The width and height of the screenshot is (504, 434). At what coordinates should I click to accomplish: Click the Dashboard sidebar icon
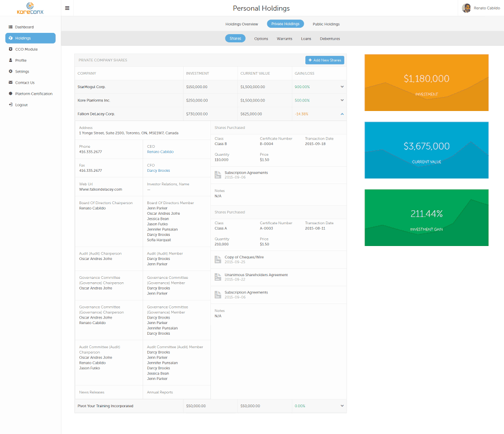pyautogui.click(x=11, y=27)
